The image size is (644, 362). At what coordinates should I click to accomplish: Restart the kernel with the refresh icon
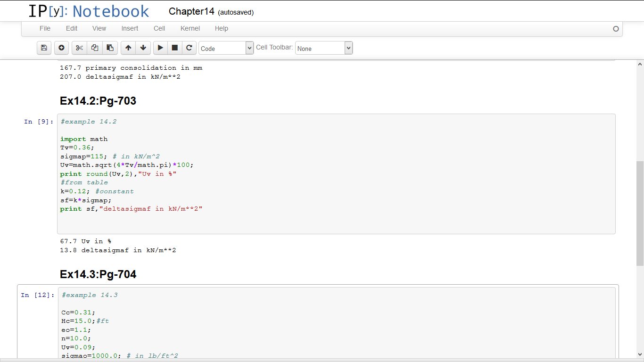click(x=189, y=48)
